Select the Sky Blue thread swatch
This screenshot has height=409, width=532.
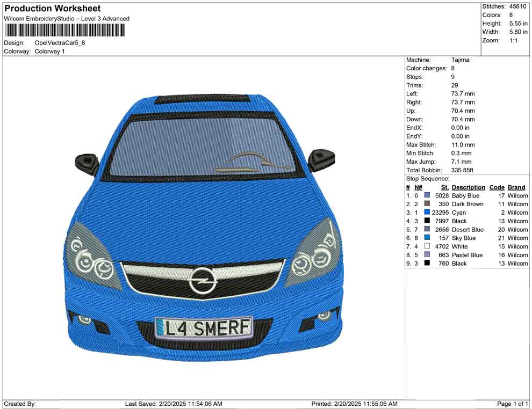pyautogui.click(x=427, y=238)
